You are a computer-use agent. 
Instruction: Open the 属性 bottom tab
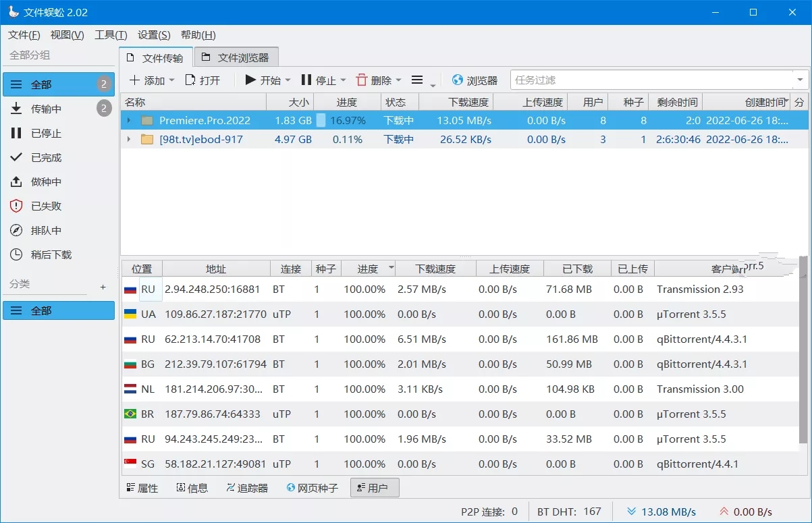[142, 488]
